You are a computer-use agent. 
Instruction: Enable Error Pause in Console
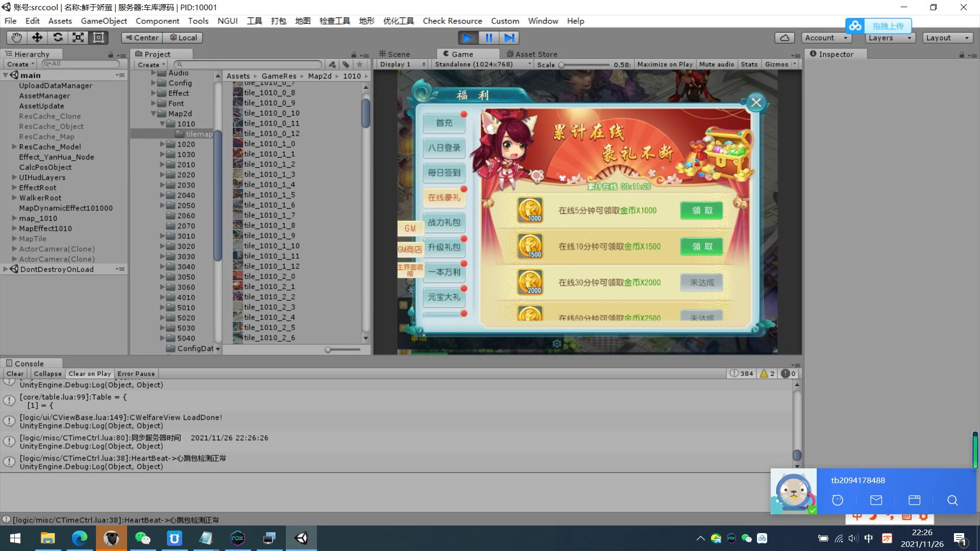click(x=136, y=373)
